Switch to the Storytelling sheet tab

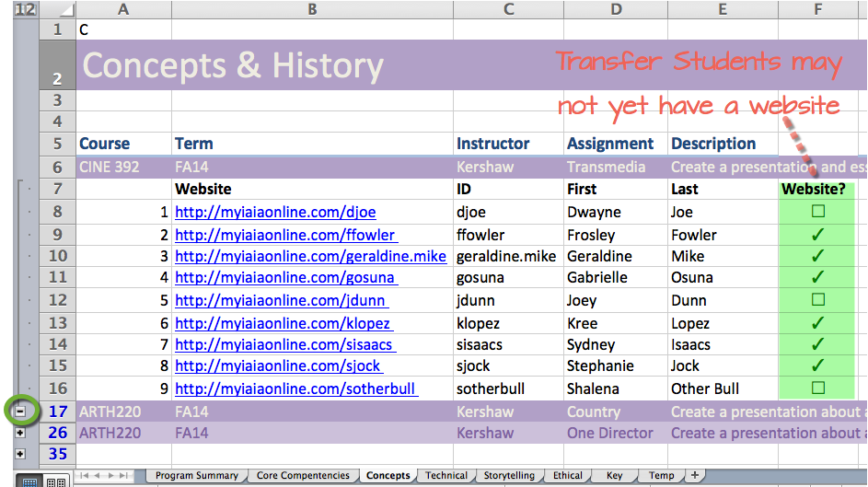pos(509,476)
